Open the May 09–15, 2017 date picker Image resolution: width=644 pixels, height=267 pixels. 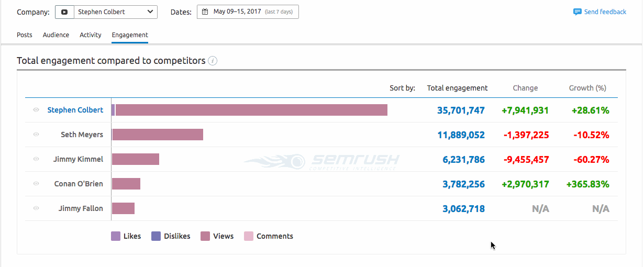(x=248, y=12)
